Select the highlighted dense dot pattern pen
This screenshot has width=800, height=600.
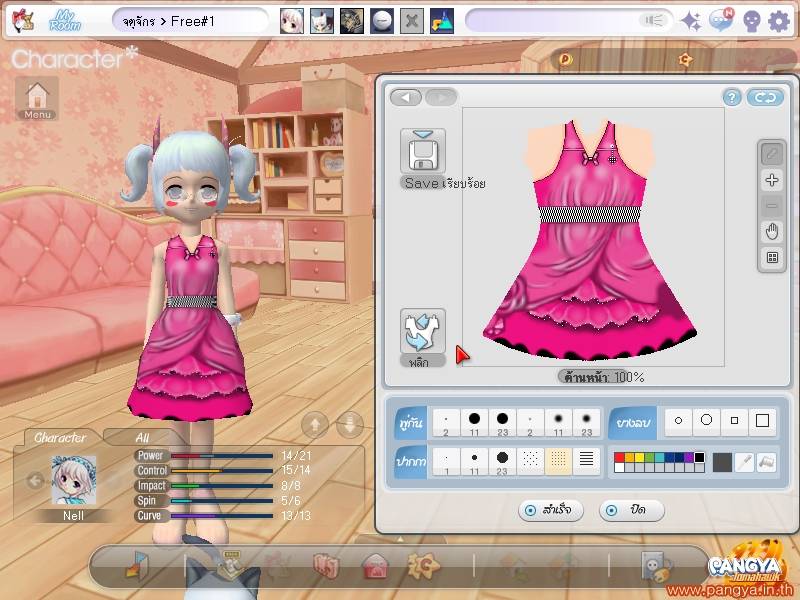coord(559,461)
